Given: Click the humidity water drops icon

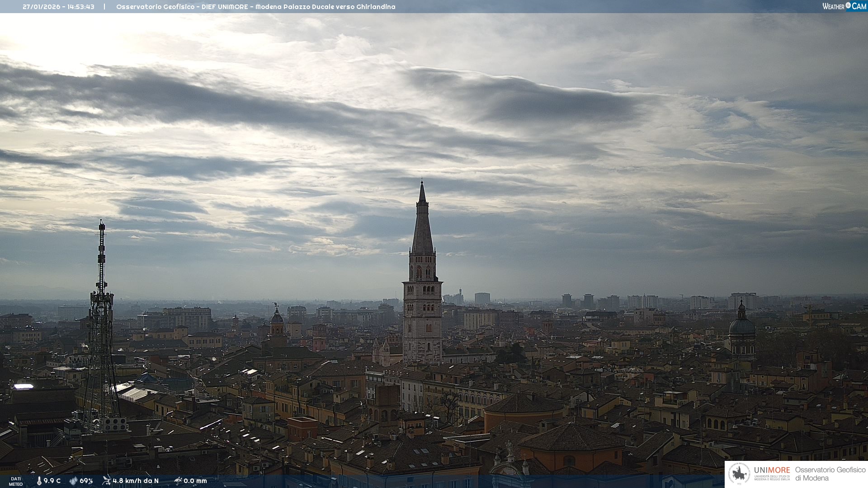Looking at the screenshot, I should [73, 481].
